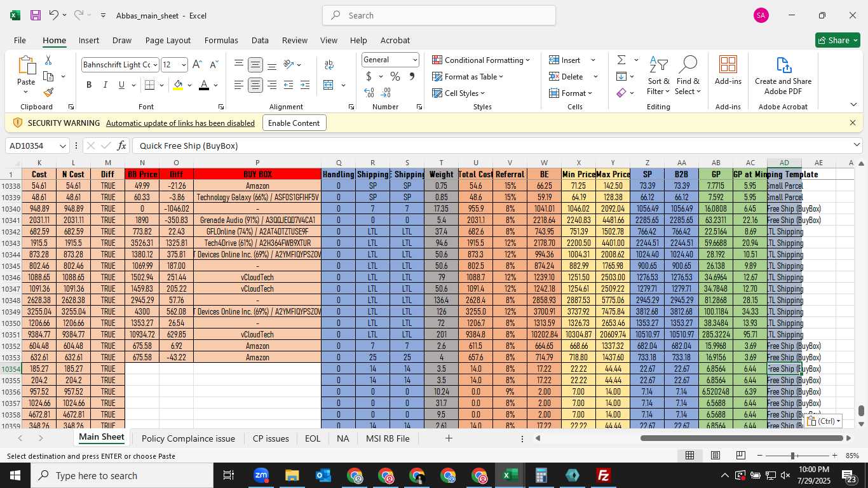The image size is (868, 488).
Task: Open the File menu
Action: (20, 40)
